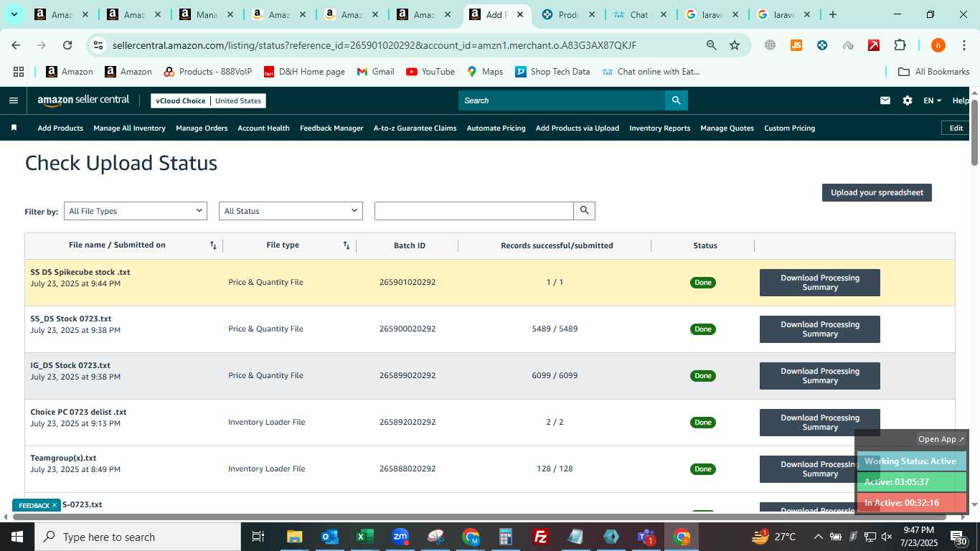Click the Edit button in navigation bar
Screen dimensions: 980x551
(x=956, y=128)
